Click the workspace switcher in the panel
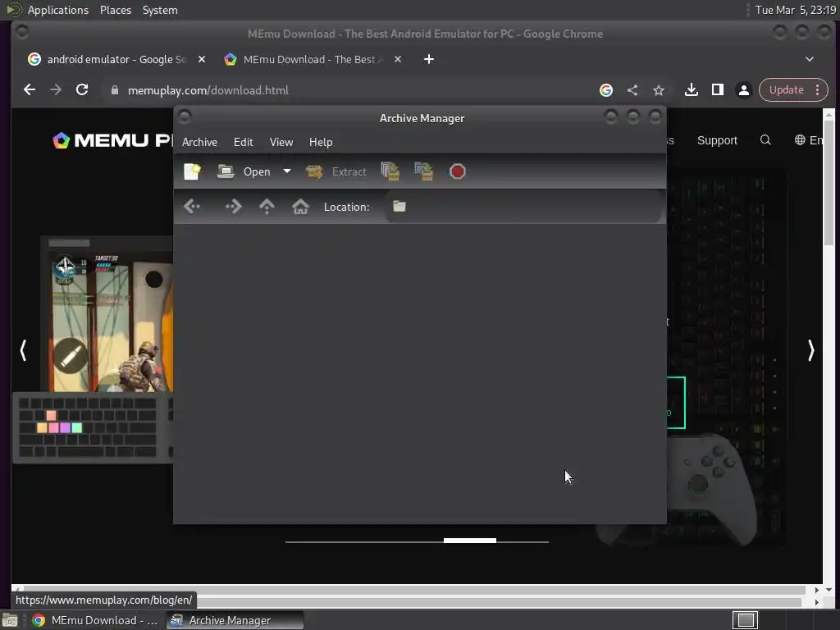Image resolution: width=840 pixels, height=630 pixels. (746, 620)
